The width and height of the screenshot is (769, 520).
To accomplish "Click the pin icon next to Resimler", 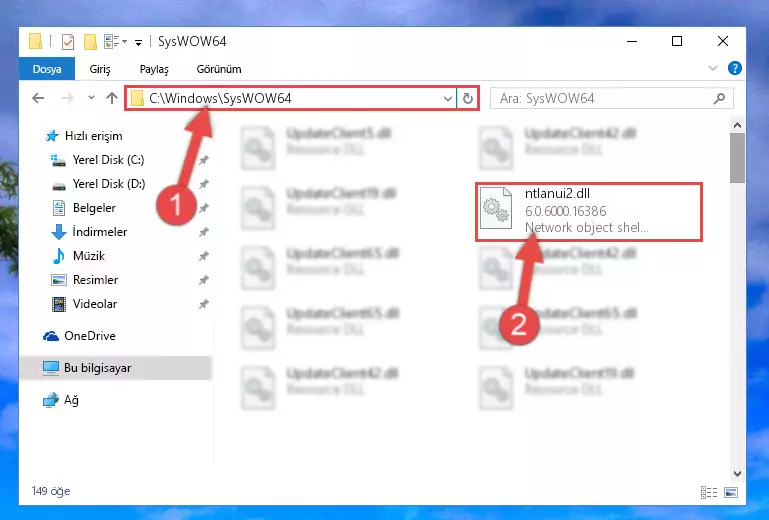I will coord(204,280).
